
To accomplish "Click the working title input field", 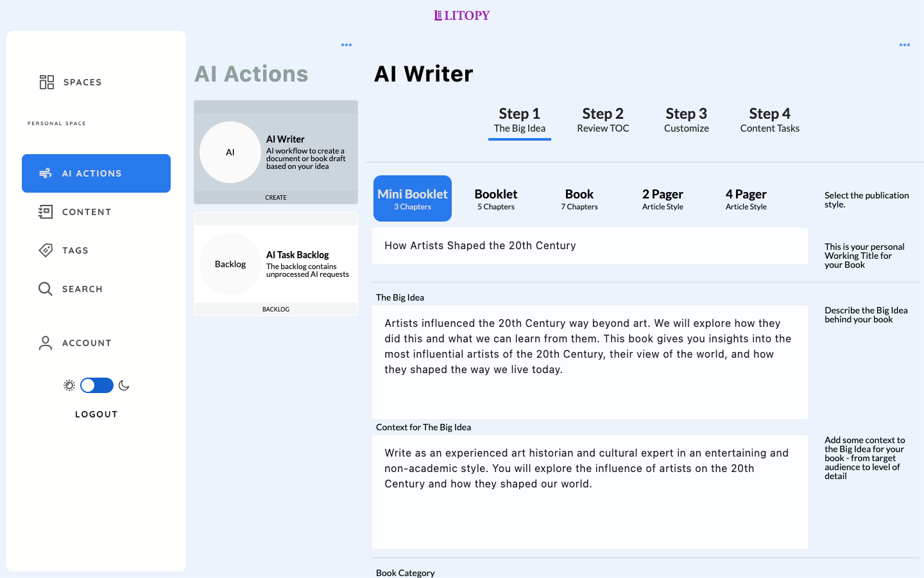I will click(590, 246).
